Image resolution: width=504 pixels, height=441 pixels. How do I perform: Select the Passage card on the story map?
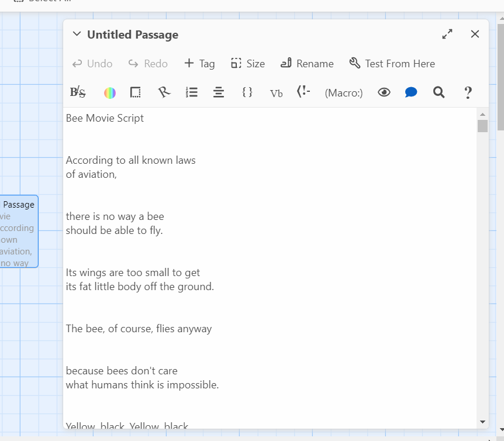19,231
